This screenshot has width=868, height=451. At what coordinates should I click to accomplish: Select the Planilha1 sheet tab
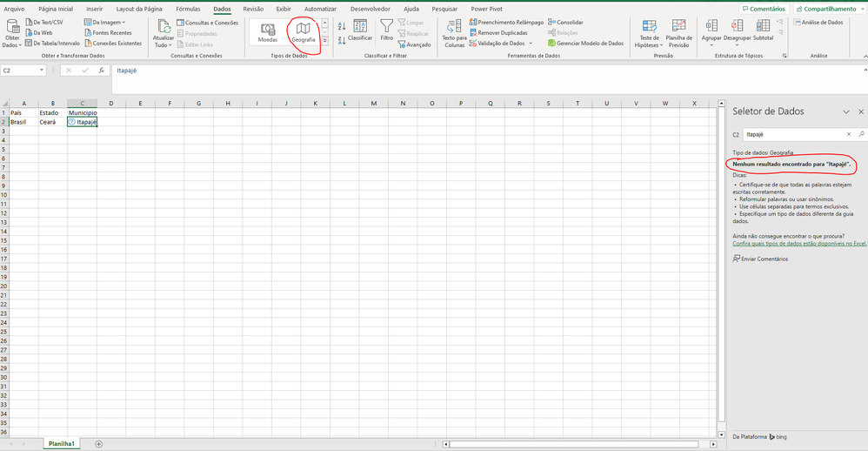(x=62, y=444)
